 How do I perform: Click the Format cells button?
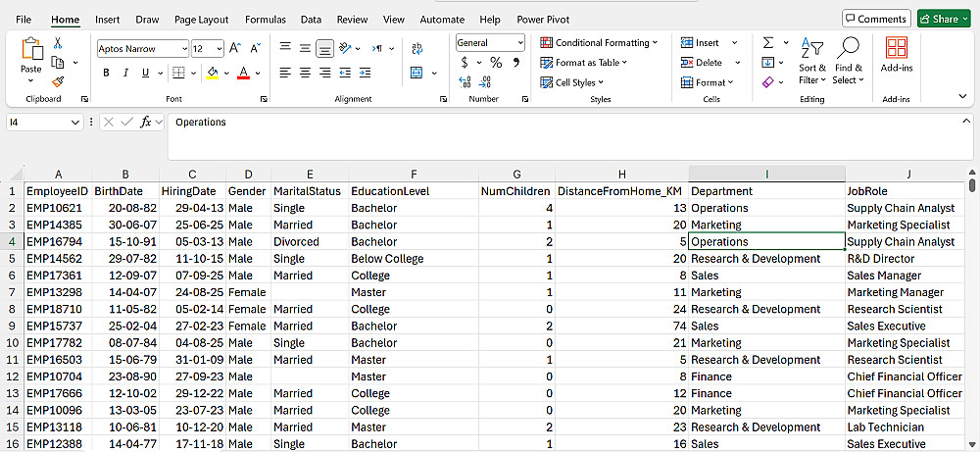tap(707, 82)
